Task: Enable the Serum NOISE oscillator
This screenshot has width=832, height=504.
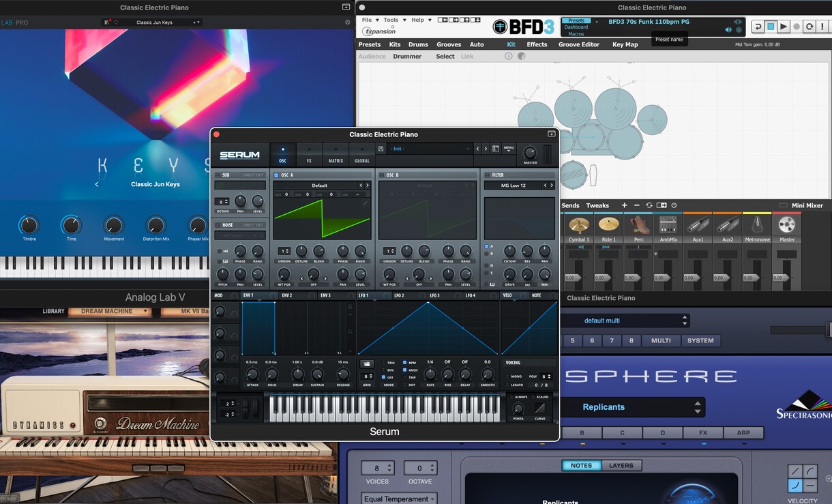Action: (218, 225)
